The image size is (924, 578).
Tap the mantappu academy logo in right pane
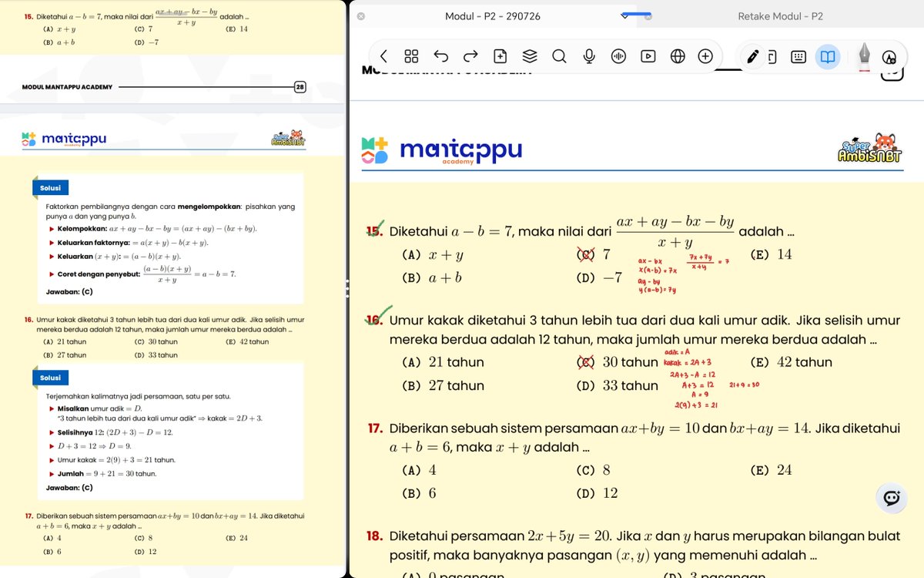(441, 151)
